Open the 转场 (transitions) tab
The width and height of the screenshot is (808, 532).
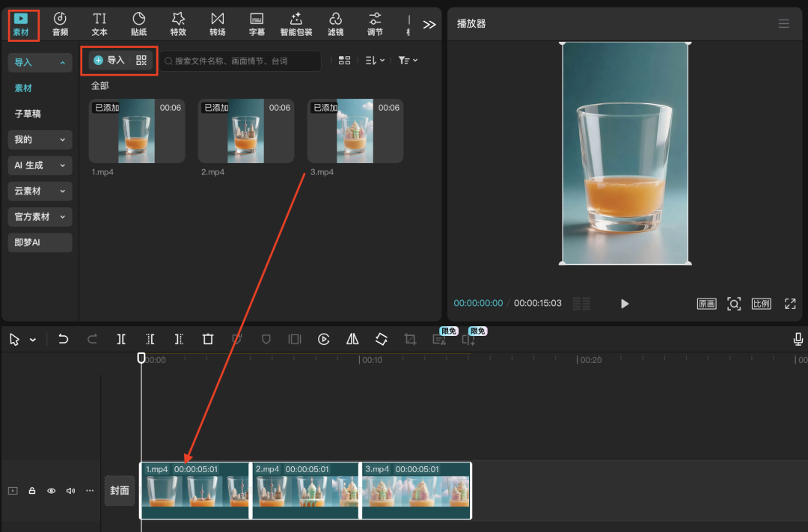[217, 24]
